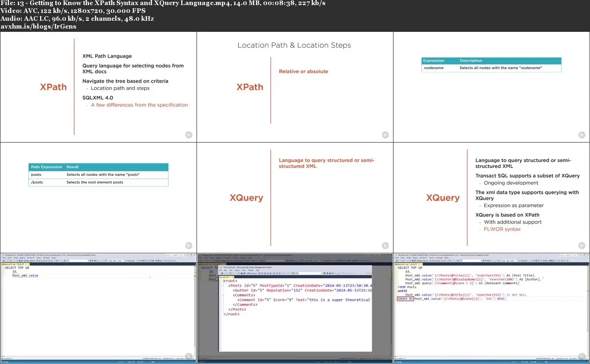This screenshot has width=590, height=364.
Task: Click the '</Posts>' closing tag
Action: (x=238, y=310)
